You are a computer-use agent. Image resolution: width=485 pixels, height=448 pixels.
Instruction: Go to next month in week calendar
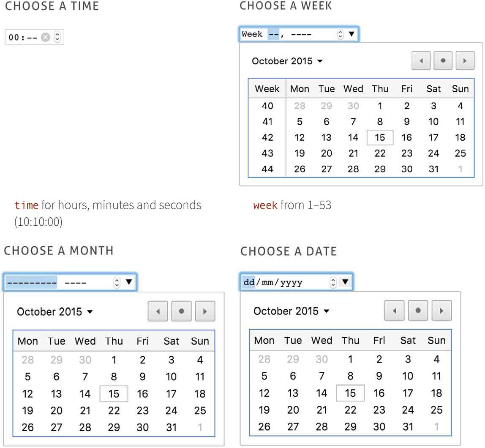(x=465, y=61)
